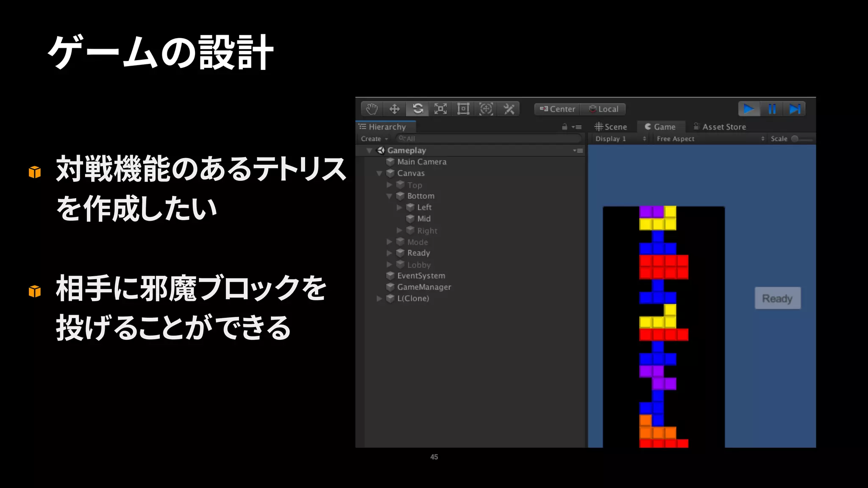868x488 pixels.
Task: Start Play mode
Action: click(x=749, y=109)
